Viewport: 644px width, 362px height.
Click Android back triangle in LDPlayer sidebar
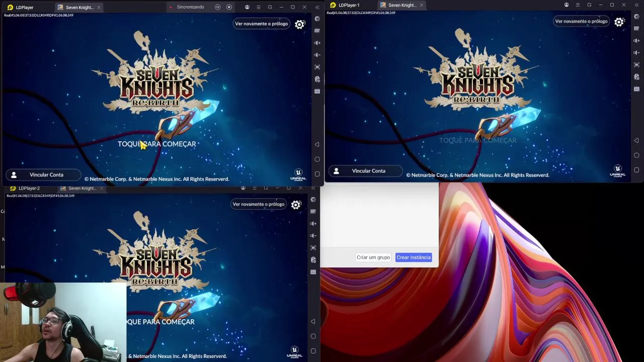coord(317,144)
